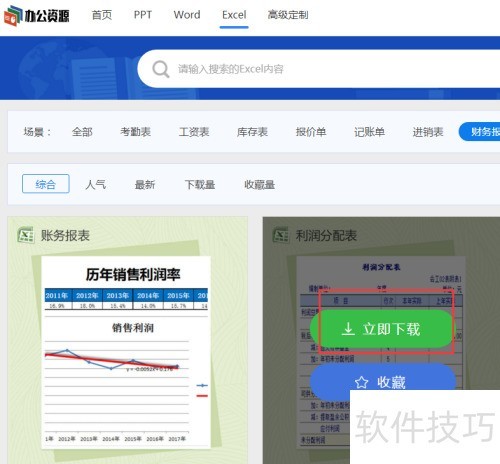Switch to the Word section
500x464 pixels.
(187, 15)
